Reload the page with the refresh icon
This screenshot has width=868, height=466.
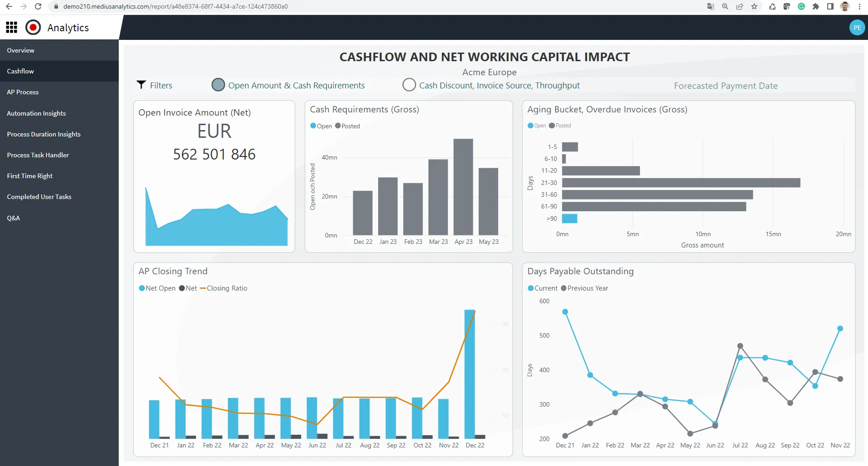click(x=38, y=6)
